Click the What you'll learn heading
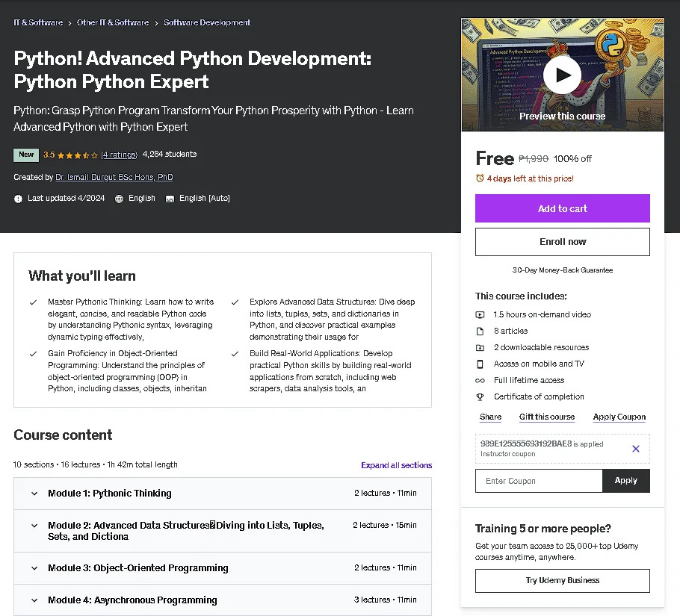 click(82, 276)
